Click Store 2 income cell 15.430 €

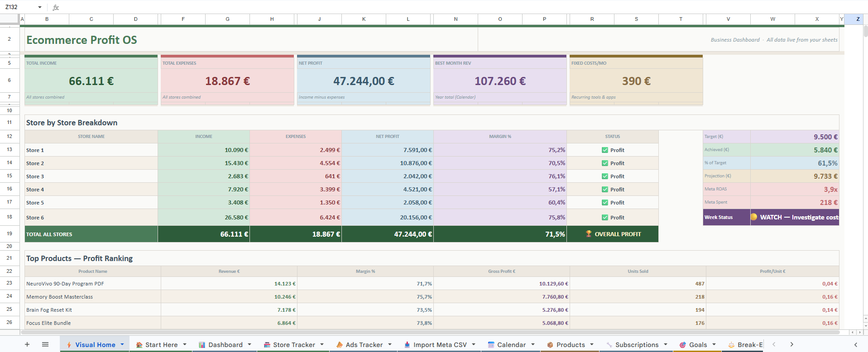[204, 163]
